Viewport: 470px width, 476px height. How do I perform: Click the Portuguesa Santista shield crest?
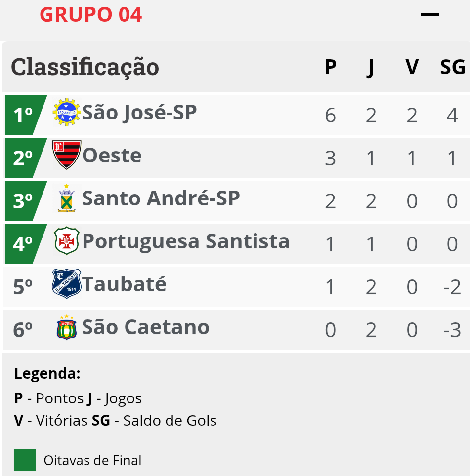67,241
